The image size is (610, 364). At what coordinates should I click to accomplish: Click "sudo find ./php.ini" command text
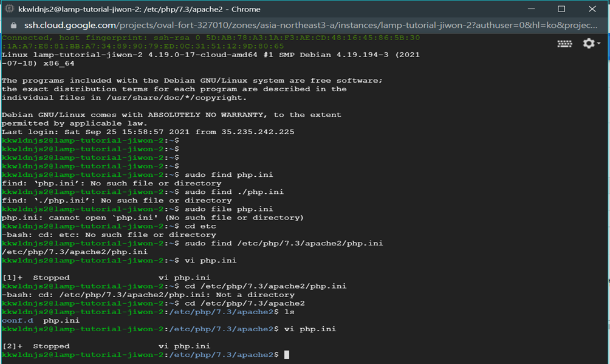tap(234, 192)
